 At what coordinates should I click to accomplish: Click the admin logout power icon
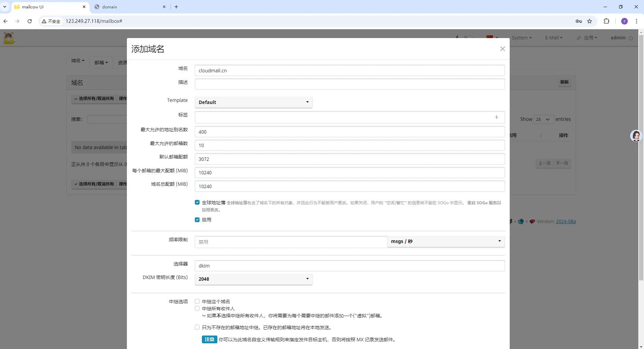coord(631,38)
